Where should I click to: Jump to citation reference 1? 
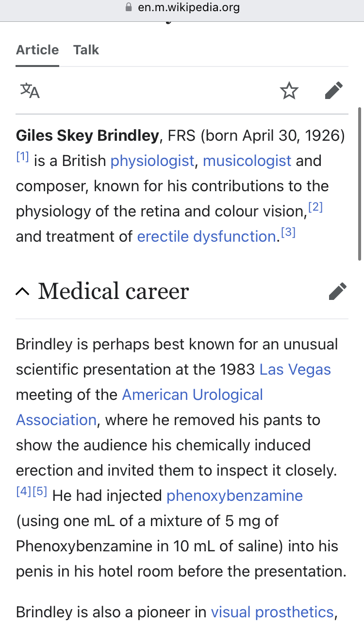[23, 157]
